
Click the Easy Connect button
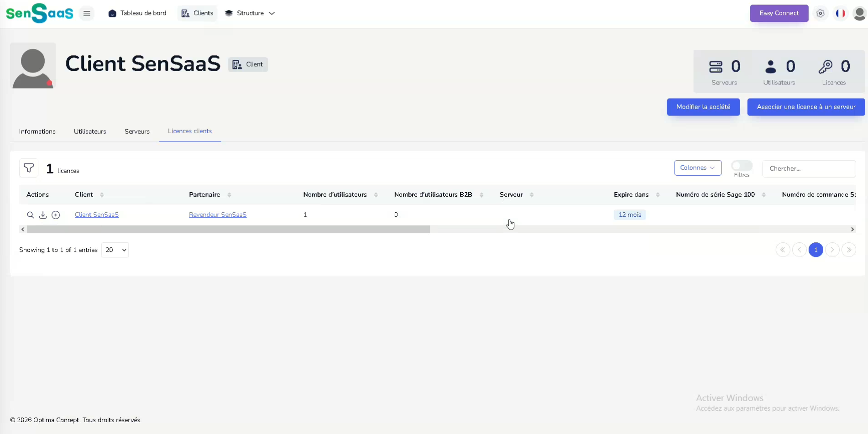[x=779, y=13]
